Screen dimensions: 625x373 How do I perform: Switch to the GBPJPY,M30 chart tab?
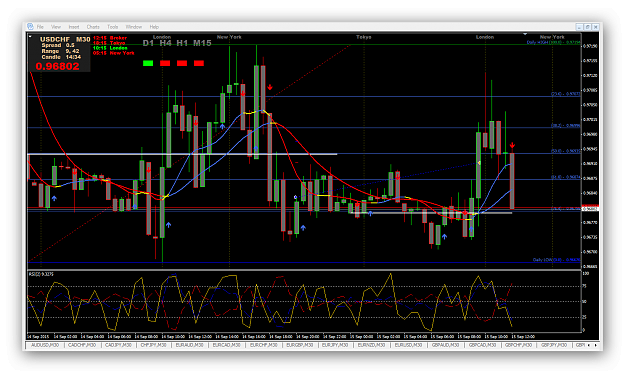[554, 345]
